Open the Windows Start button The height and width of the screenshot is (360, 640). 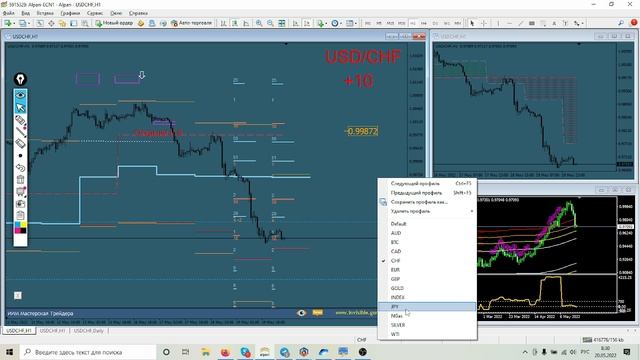9,352
